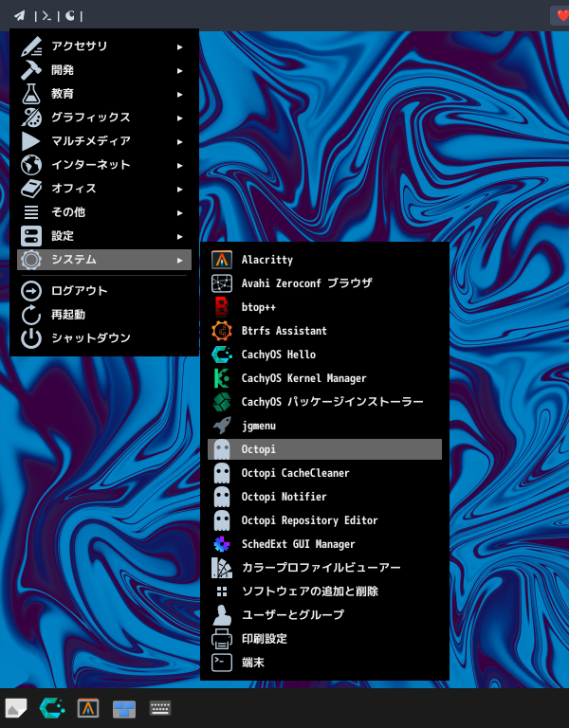Open the 印刷設定 label

click(265, 638)
